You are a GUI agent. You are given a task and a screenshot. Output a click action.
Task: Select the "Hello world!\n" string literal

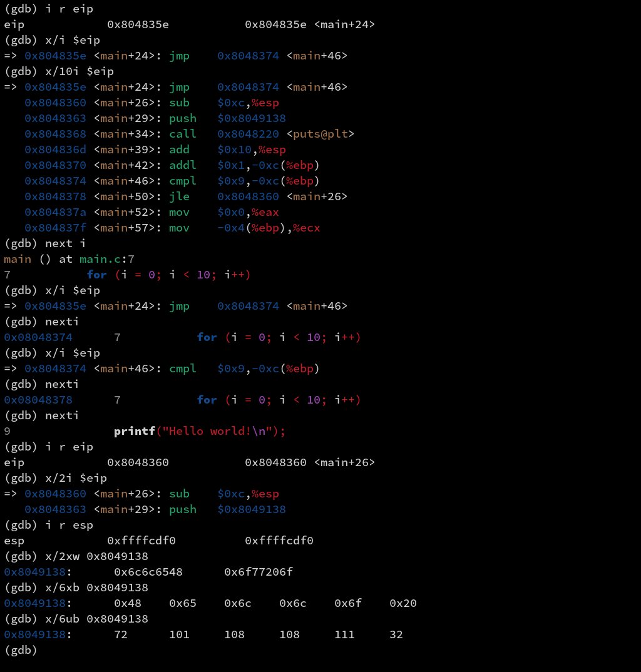217,431
